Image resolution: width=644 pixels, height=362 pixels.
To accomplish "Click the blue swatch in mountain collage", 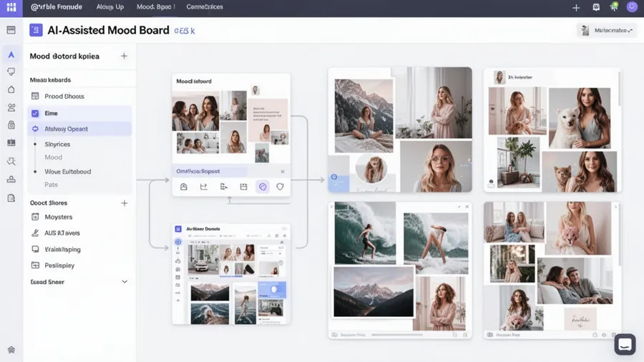I will (x=338, y=182).
